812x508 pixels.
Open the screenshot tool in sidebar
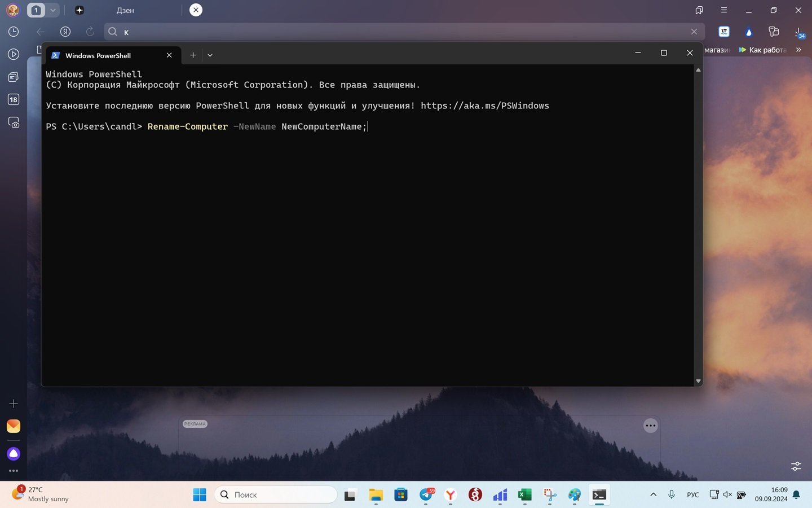click(x=14, y=122)
